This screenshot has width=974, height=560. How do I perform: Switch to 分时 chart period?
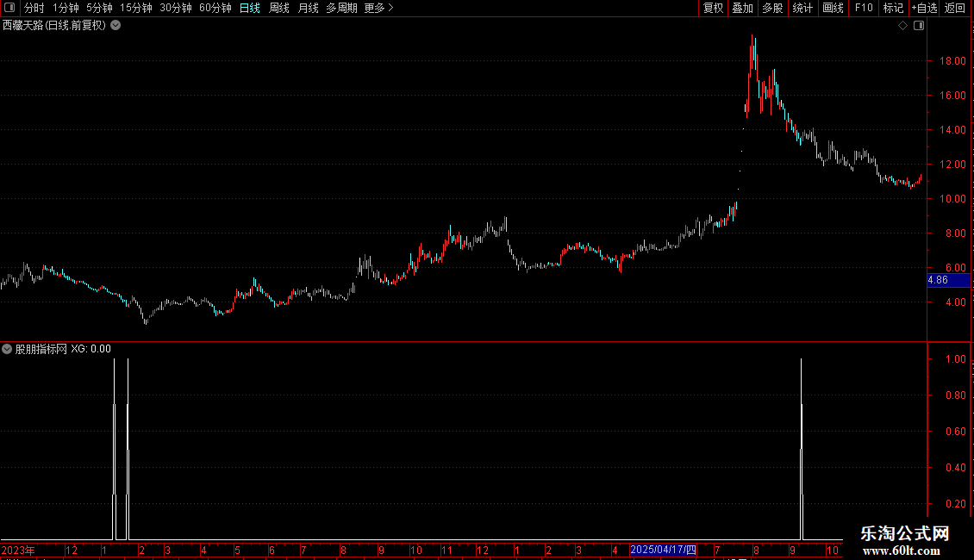coord(34,8)
